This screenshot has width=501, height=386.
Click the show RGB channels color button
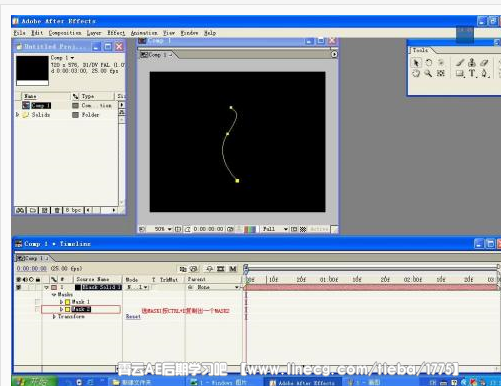coord(250,229)
